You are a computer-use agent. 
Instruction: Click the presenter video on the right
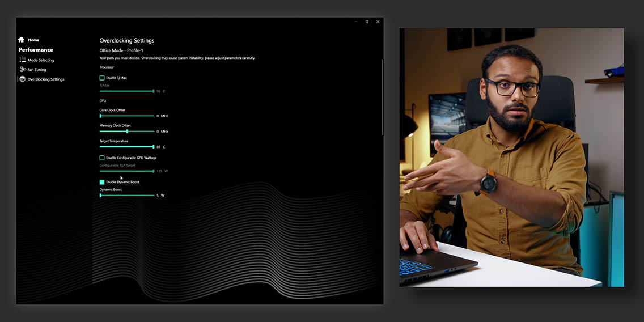pos(511,157)
